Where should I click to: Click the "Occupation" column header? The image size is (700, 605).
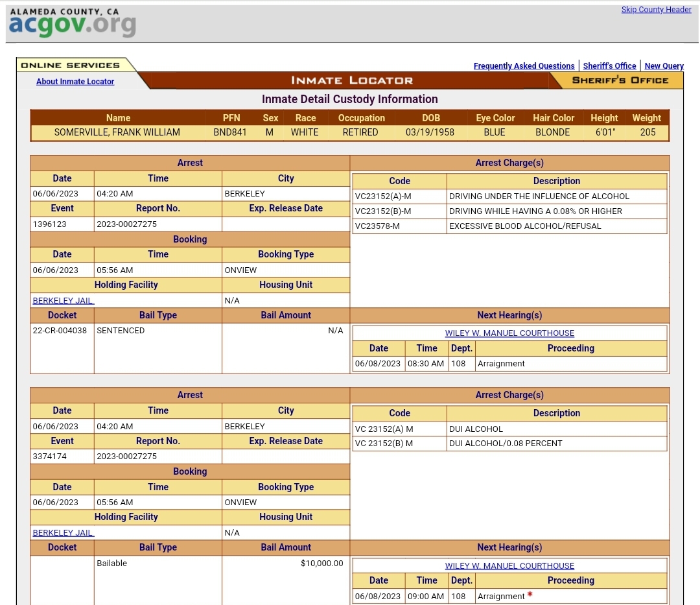pos(361,118)
